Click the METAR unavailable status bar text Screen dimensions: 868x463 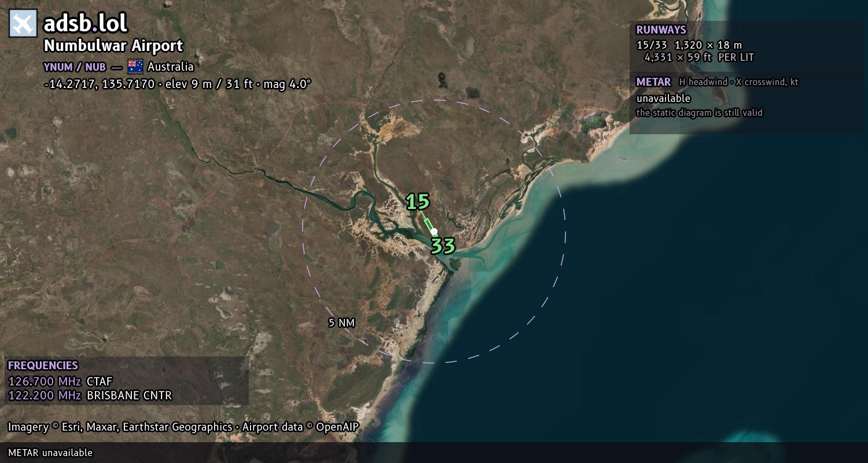50,453
